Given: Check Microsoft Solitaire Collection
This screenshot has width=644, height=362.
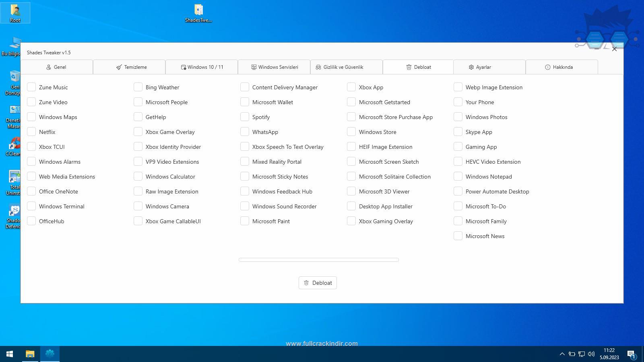Looking at the screenshot, I should pos(351,176).
